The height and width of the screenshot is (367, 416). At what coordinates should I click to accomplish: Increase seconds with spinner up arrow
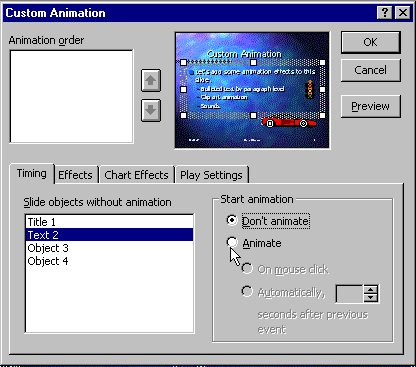click(371, 289)
